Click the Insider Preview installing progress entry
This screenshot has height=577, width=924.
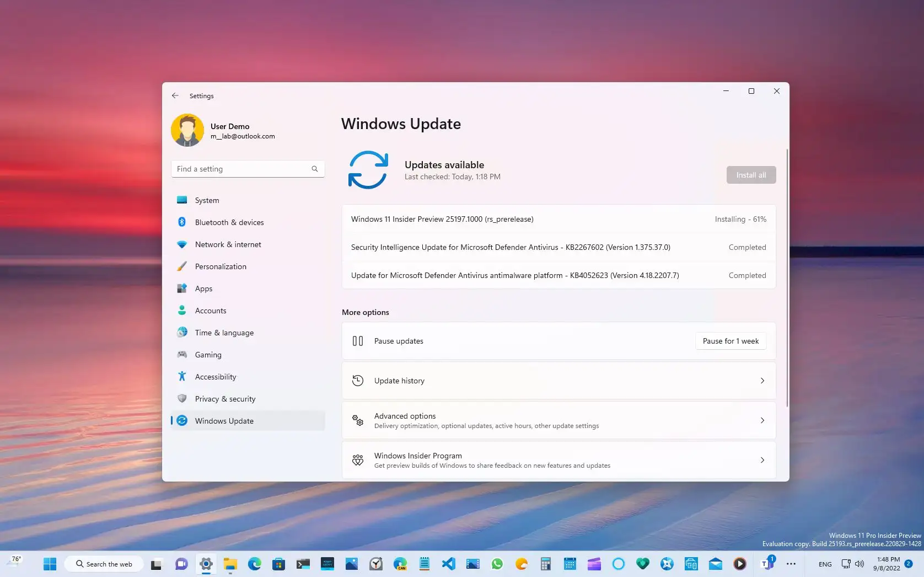(x=558, y=219)
